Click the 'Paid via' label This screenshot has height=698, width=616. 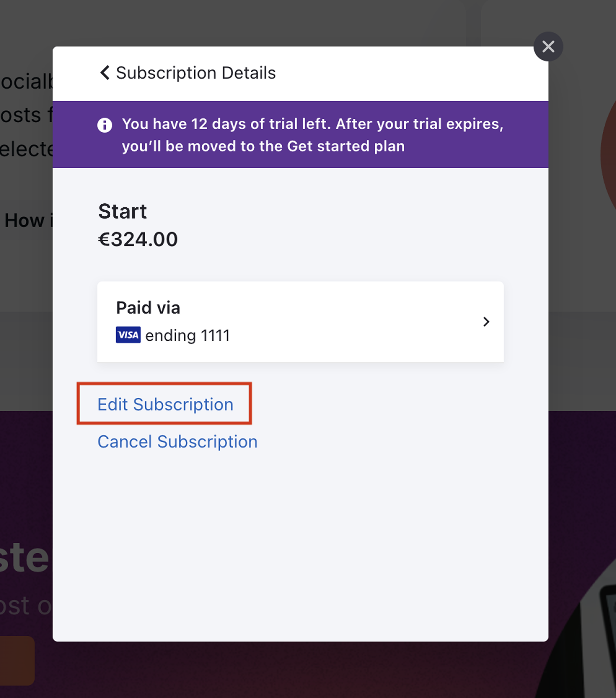click(x=148, y=308)
